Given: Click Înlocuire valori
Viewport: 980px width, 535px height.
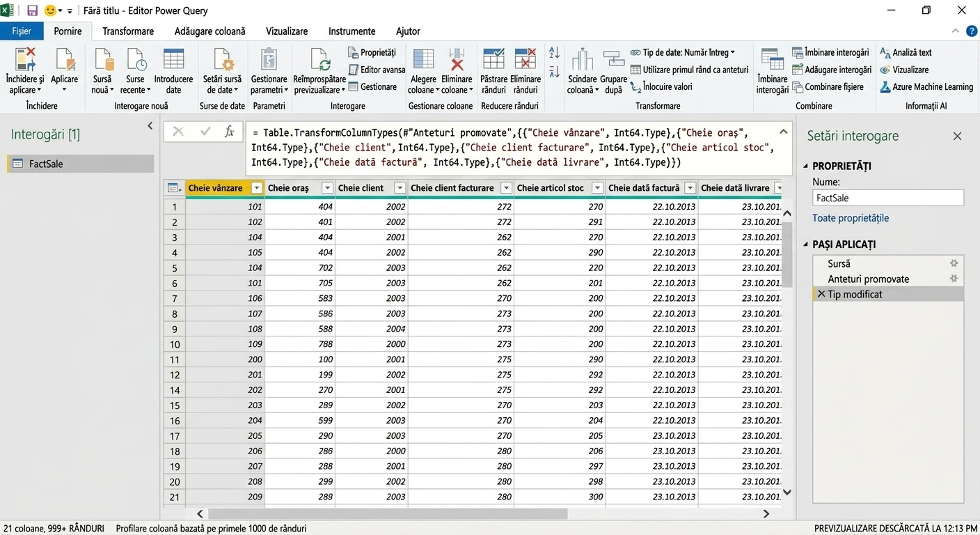Looking at the screenshot, I should (x=662, y=87).
